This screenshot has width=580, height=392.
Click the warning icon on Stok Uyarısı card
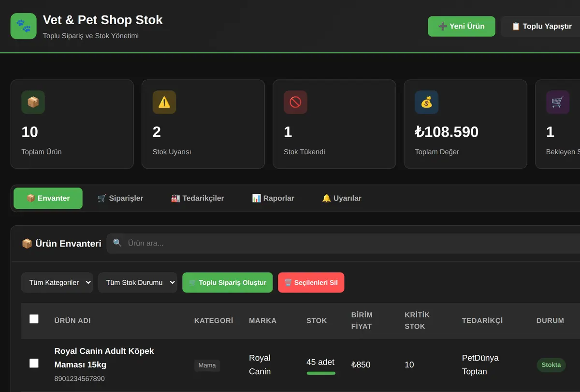coord(164,102)
